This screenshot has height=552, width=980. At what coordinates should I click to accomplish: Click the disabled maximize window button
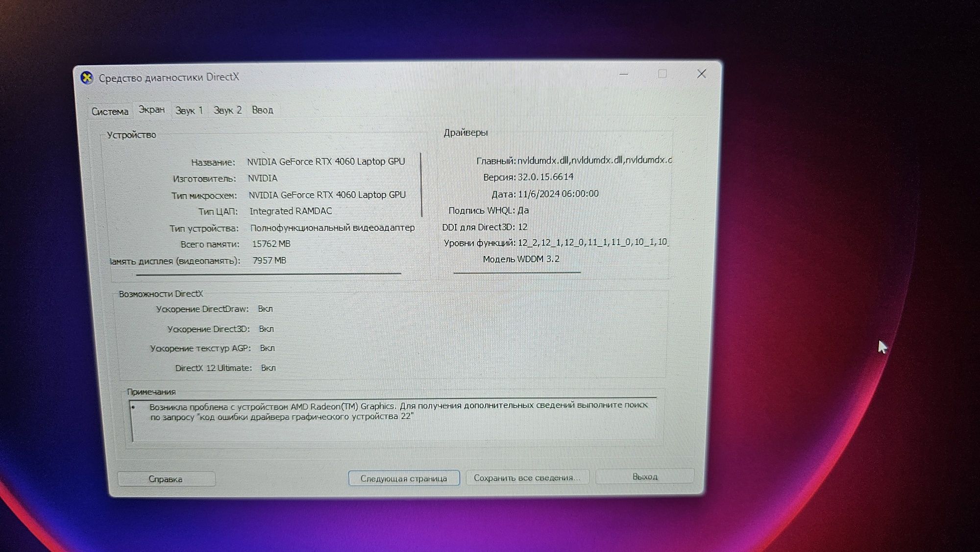(662, 74)
